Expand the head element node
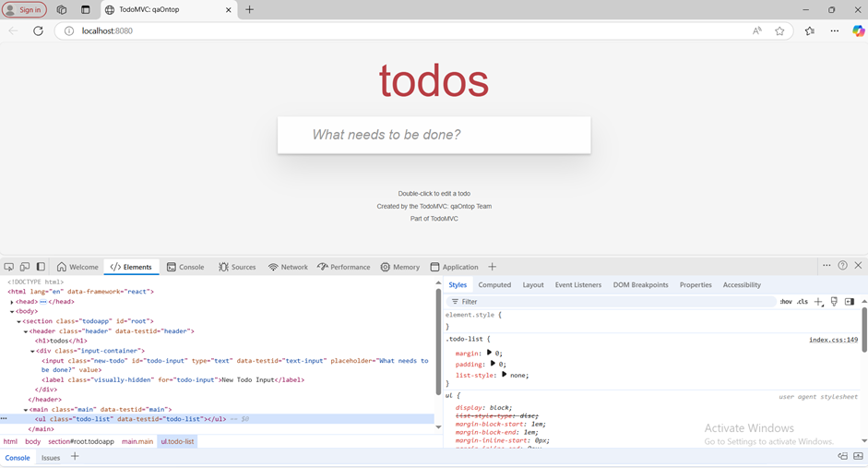This screenshot has height=468, width=868. point(12,302)
